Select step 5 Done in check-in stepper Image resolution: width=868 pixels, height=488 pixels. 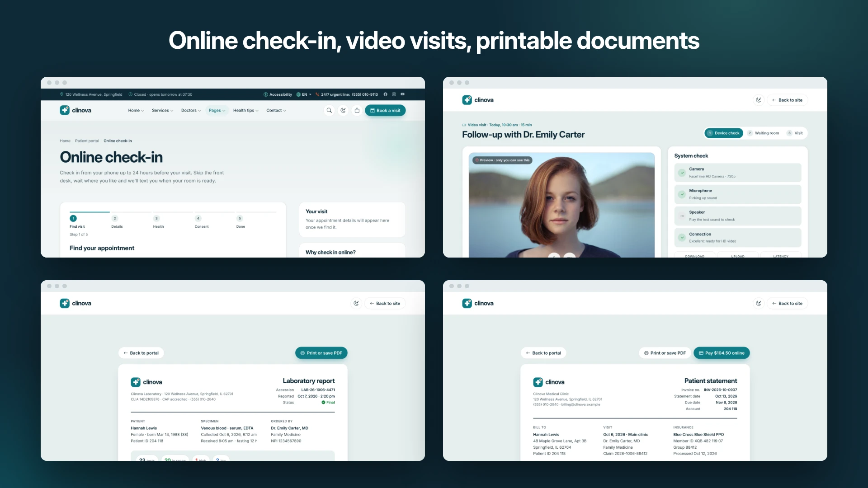click(x=241, y=221)
